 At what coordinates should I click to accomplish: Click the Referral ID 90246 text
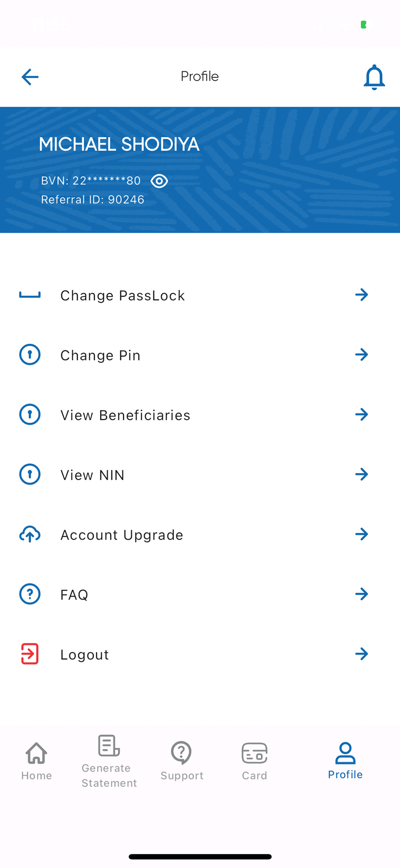coord(93,200)
